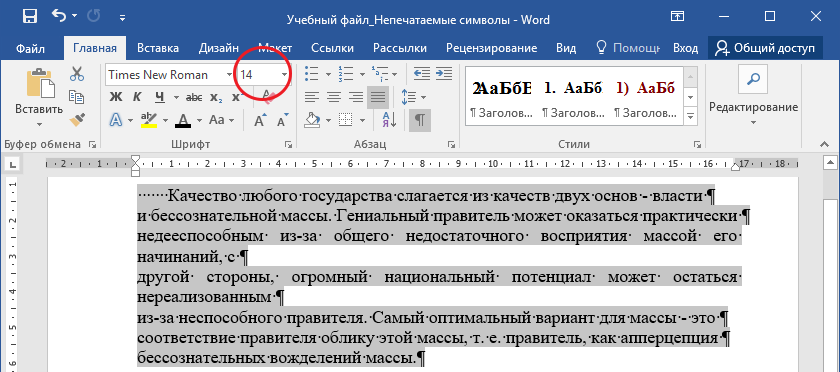This screenshot has width=840, height=372.
Task: Click Вход to sign in
Action: pyautogui.click(x=686, y=48)
